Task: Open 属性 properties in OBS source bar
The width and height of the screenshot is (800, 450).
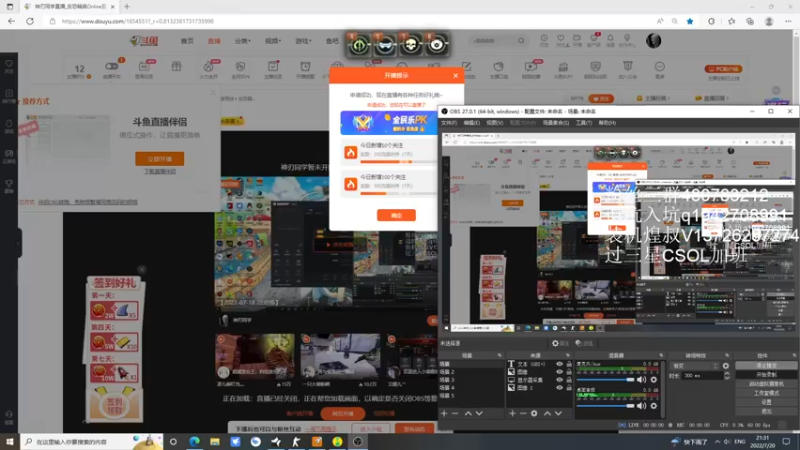Action: pos(560,343)
